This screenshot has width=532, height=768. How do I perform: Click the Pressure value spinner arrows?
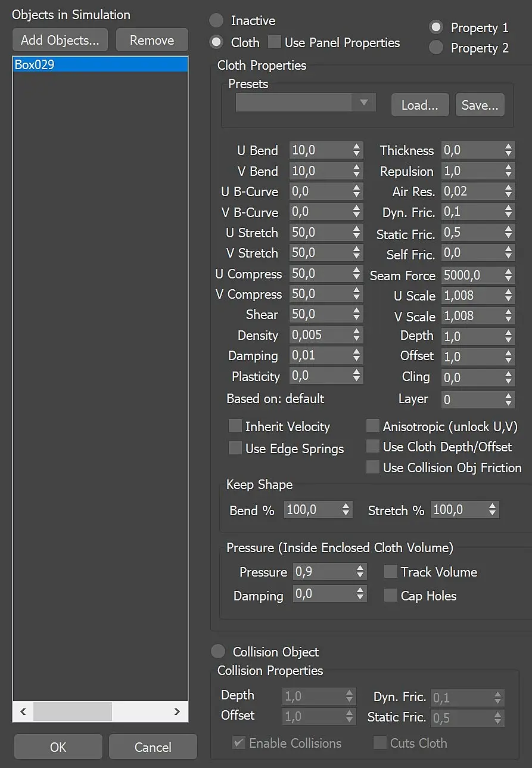click(360, 572)
